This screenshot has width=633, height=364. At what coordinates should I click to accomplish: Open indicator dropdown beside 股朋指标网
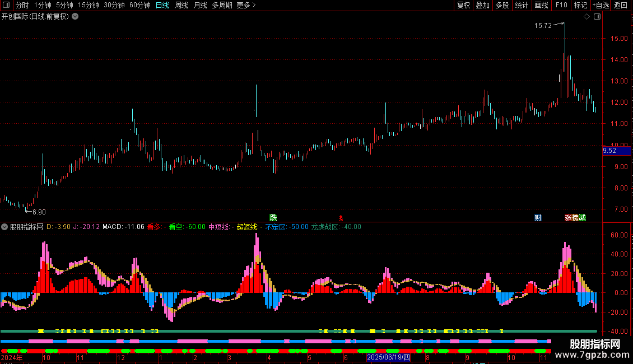pyautogui.click(x=4, y=227)
